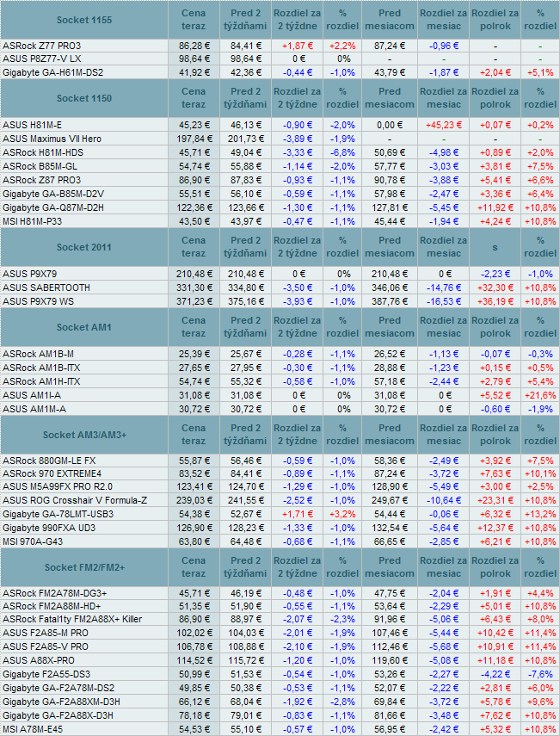Click ASRock FM2A88M-HD+ product name

click(x=52, y=607)
